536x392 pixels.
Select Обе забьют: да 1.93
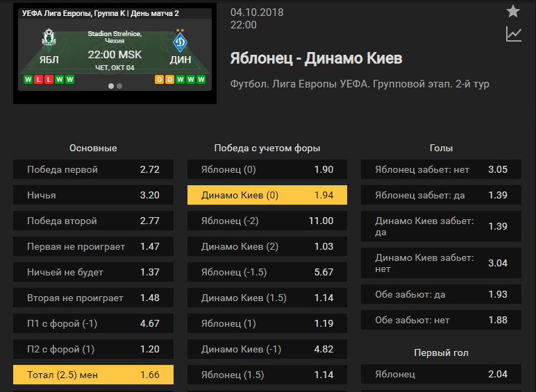tap(442, 294)
